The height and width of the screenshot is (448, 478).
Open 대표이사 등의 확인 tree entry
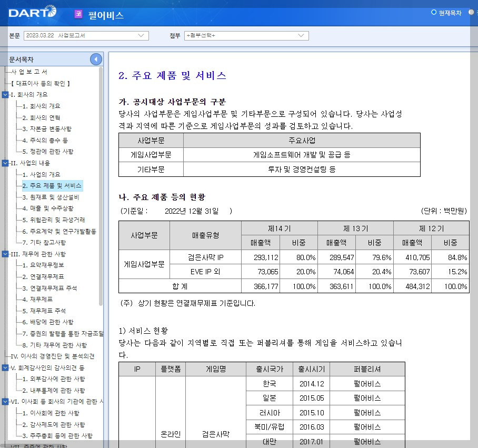pos(41,84)
